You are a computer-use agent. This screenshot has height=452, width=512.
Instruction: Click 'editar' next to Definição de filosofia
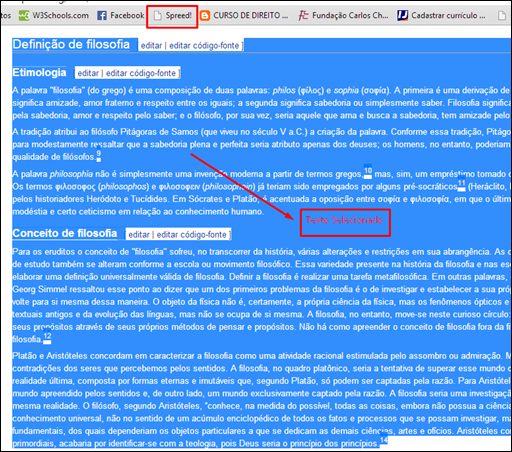pos(151,46)
